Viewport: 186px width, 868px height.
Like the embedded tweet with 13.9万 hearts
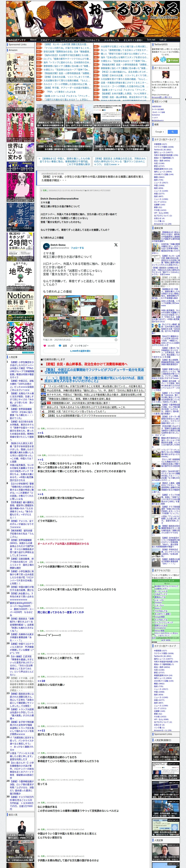[45, 346]
